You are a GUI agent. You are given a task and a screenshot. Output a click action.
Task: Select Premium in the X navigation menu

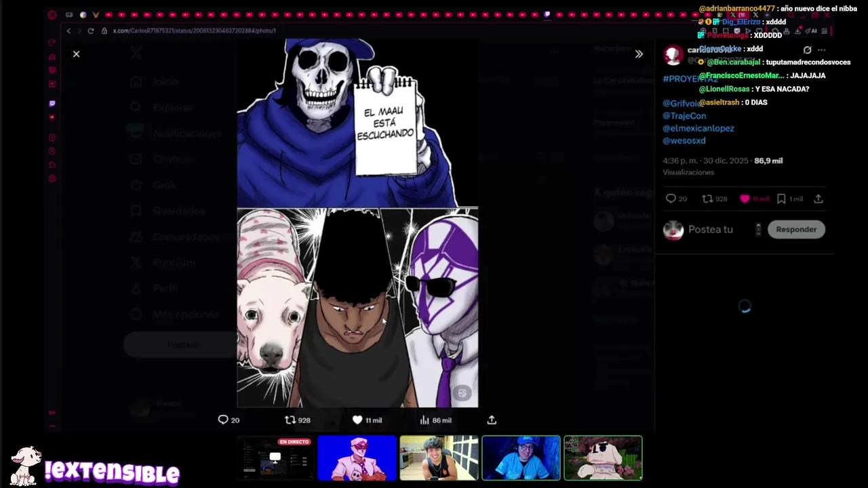(x=174, y=262)
